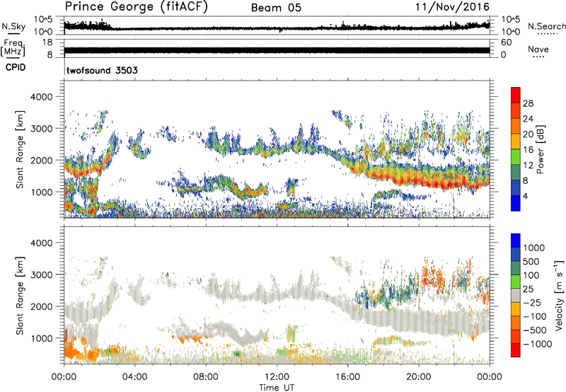Click the 'twofsound 3503' text
Screen dimensions: 566x392
102,70
